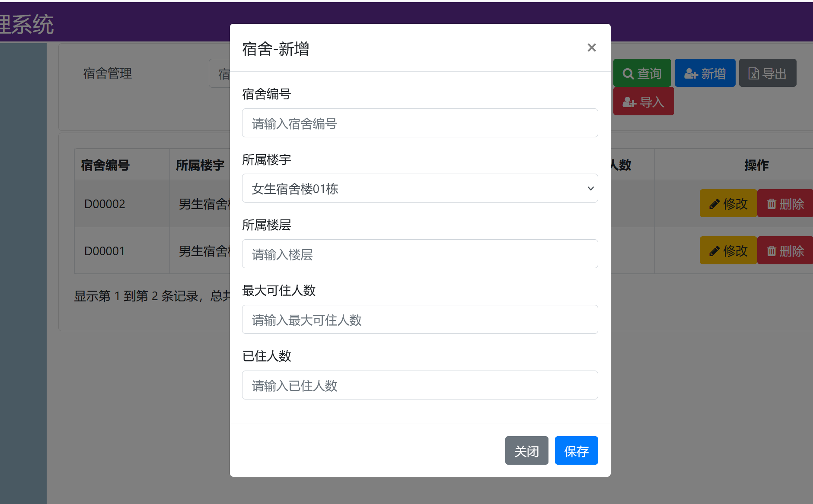Click the 请输入楼层 input field
The width and height of the screenshot is (813, 504).
(x=420, y=254)
